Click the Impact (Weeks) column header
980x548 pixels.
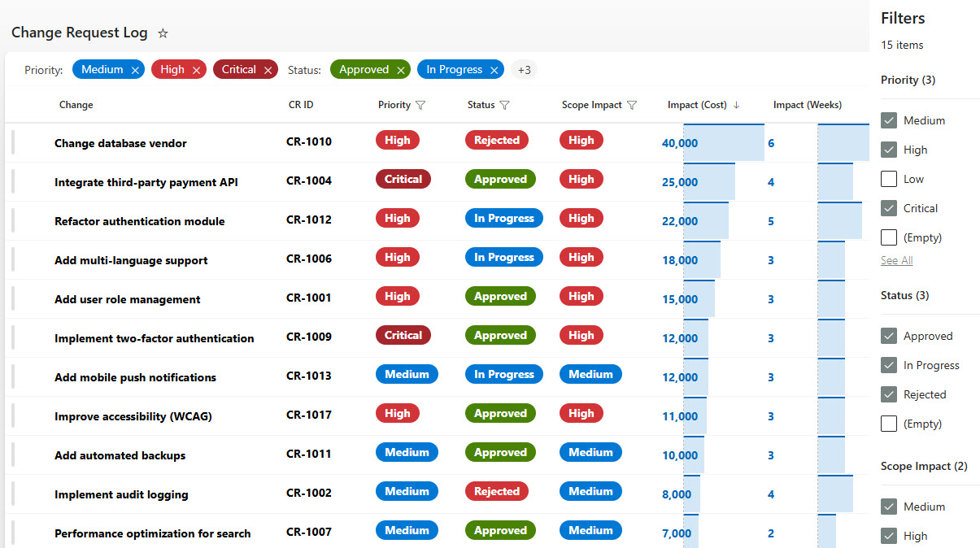click(807, 105)
